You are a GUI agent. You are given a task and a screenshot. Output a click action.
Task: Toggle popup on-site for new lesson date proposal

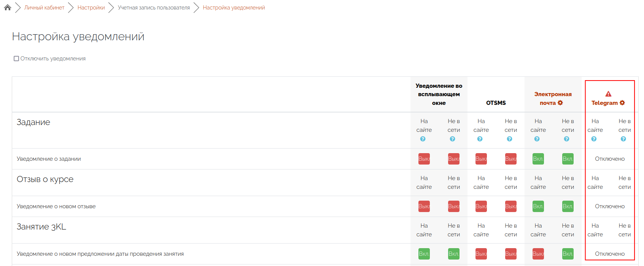[424, 254]
